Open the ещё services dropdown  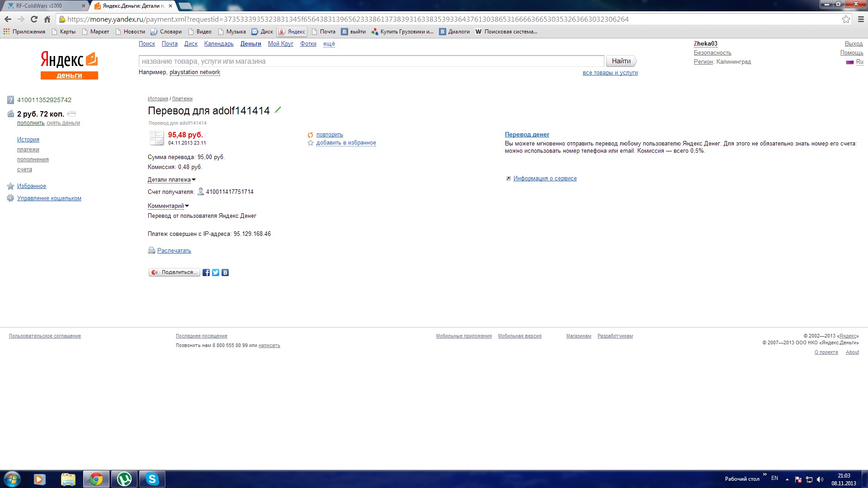coord(329,44)
